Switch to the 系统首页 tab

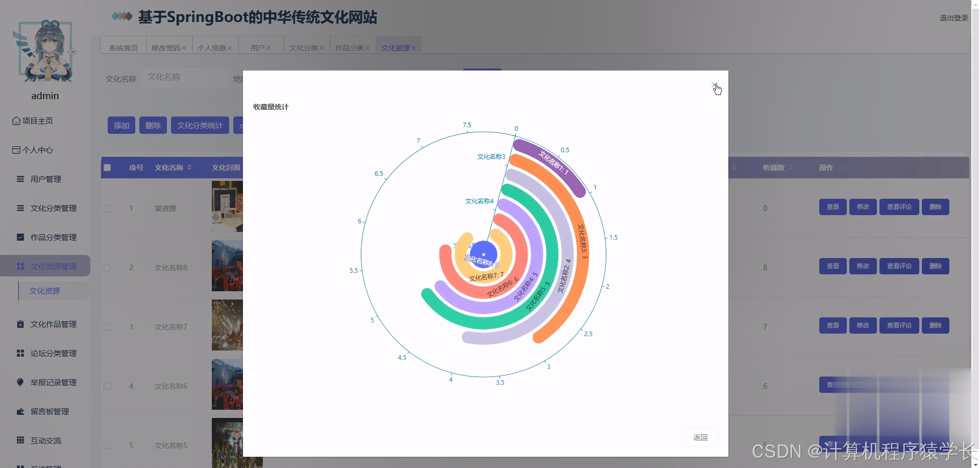[x=121, y=47]
